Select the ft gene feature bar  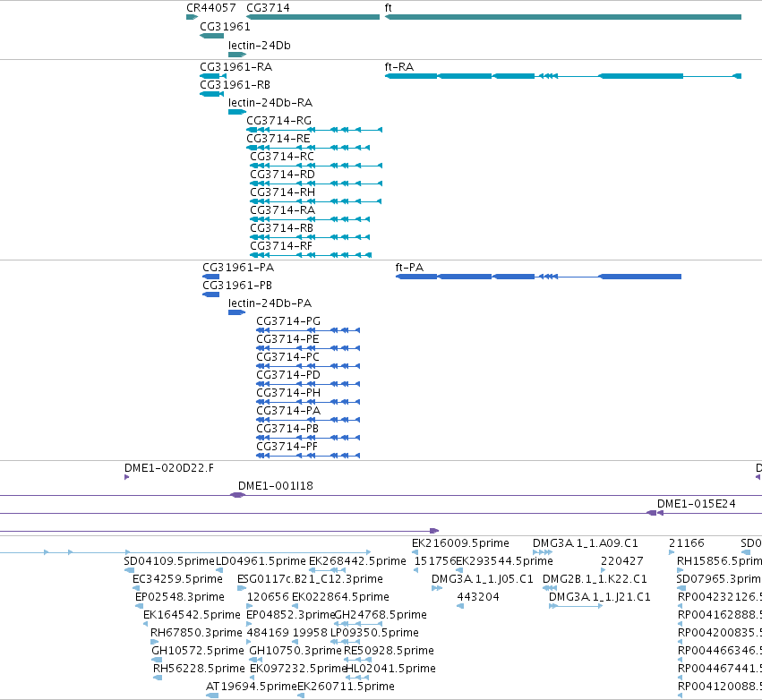click(x=563, y=17)
